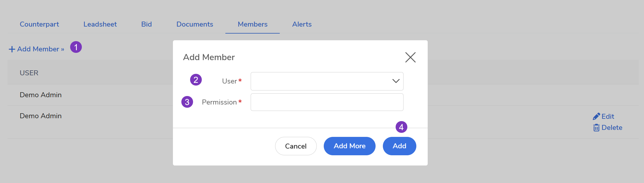Click the Delete link text
This screenshot has height=183, width=644.
point(612,128)
